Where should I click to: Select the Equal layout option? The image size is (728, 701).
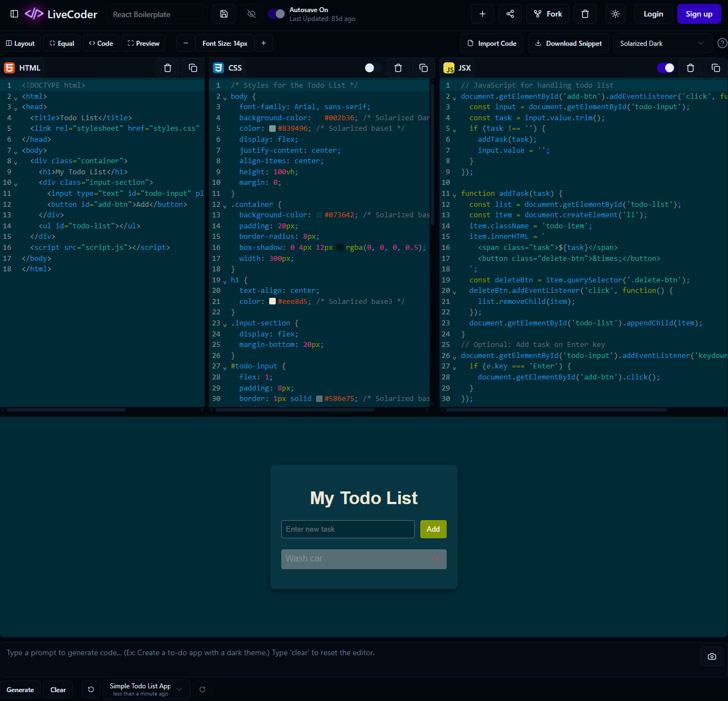62,43
